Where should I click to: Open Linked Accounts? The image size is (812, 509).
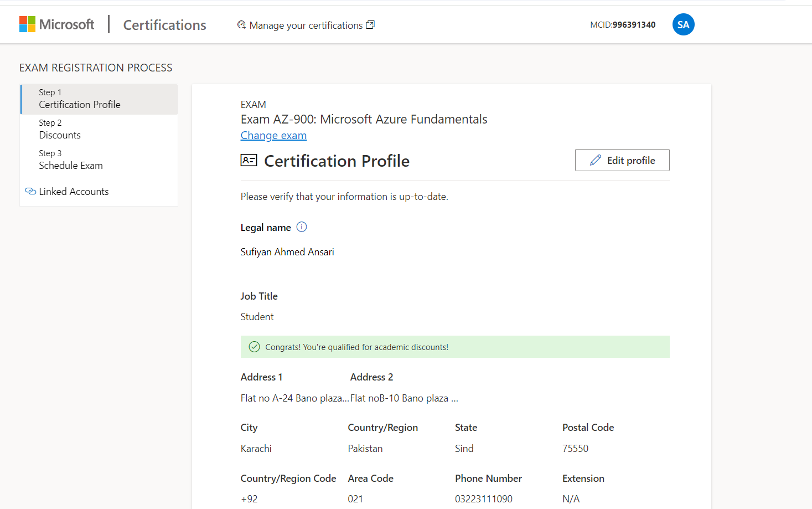(74, 191)
